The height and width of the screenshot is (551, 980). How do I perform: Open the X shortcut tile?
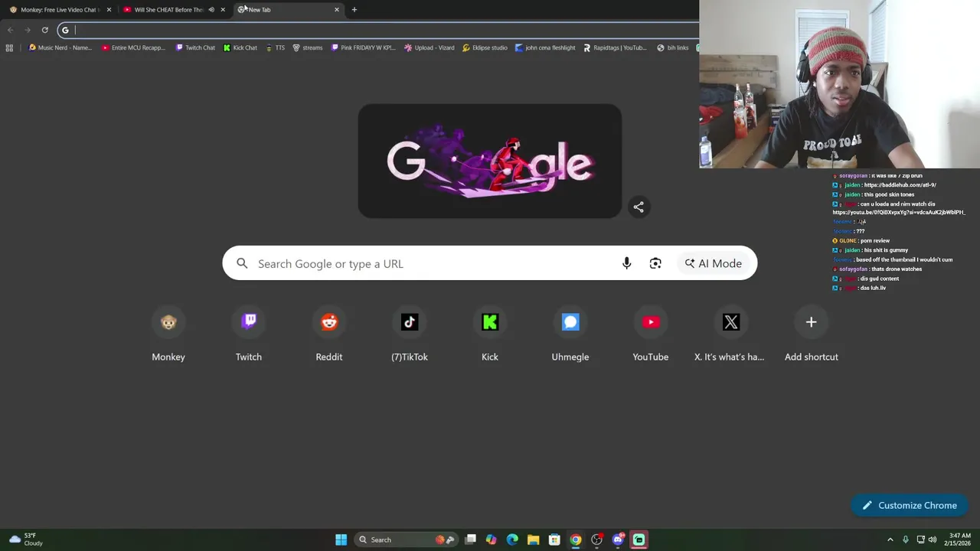(731, 335)
